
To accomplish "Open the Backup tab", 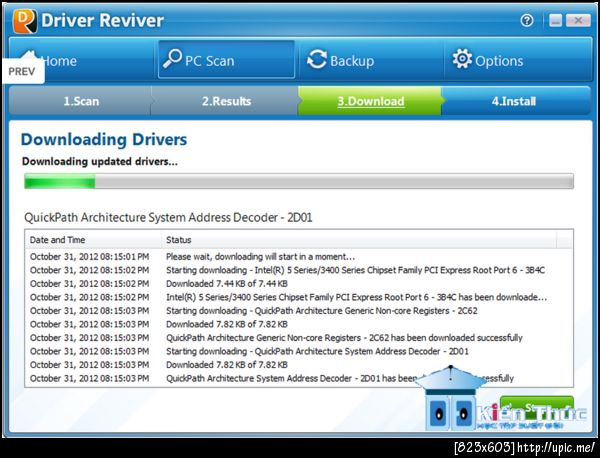I will pos(371,60).
